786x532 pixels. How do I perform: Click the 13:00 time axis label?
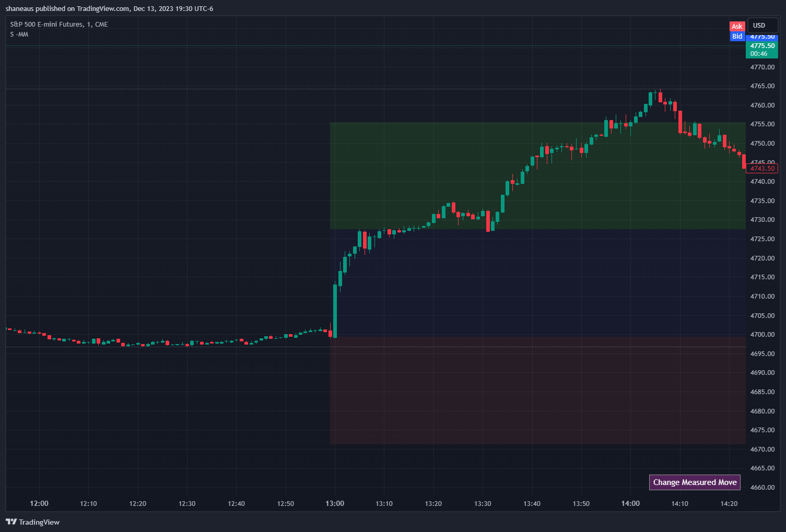(335, 503)
